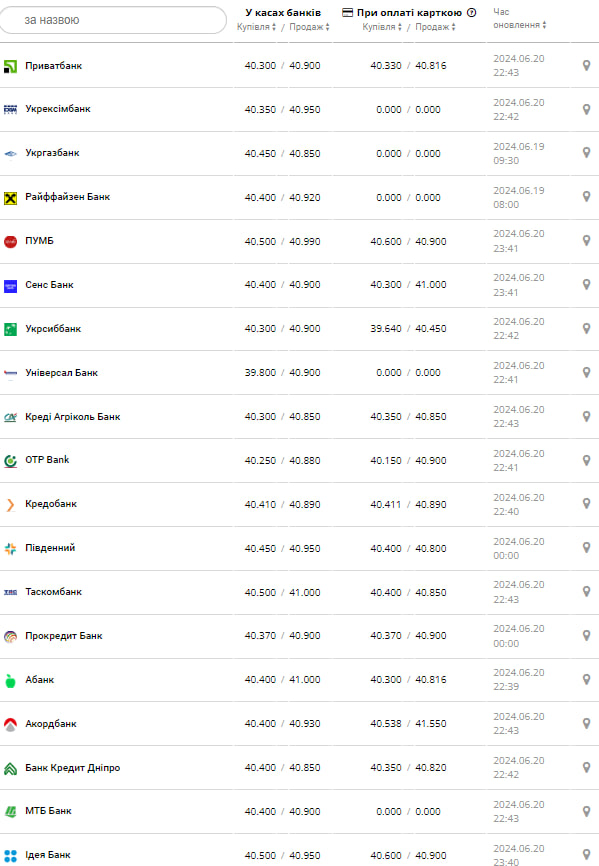Click the Акордбанк logo icon
Viewport: 599px width, 866px height.
[x=10, y=724]
